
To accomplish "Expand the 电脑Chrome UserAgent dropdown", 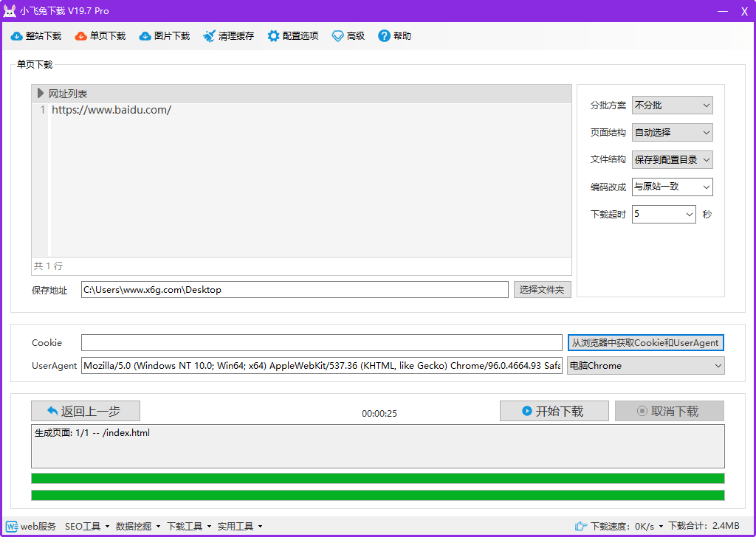I will click(x=645, y=365).
